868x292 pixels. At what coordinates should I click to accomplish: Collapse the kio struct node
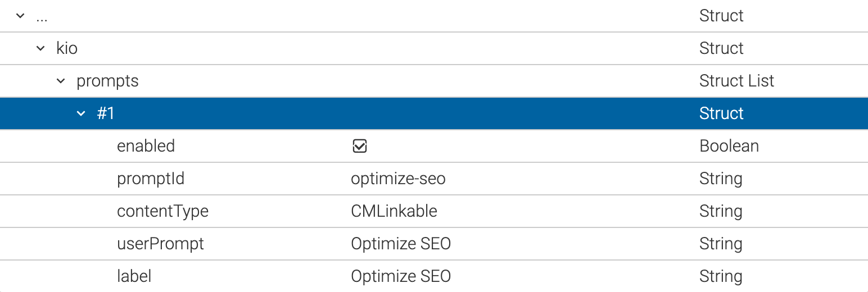[x=40, y=48]
